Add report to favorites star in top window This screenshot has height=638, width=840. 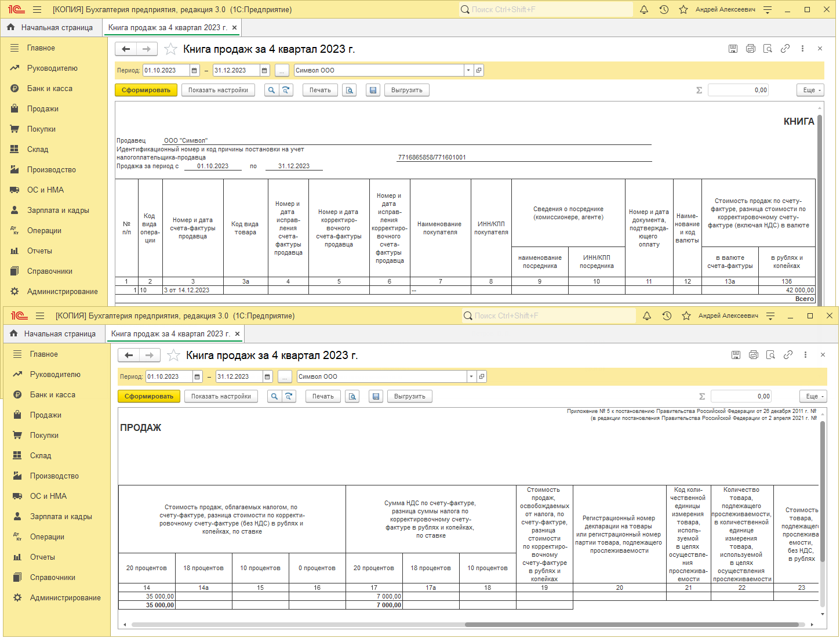click(x=170, y=49)
